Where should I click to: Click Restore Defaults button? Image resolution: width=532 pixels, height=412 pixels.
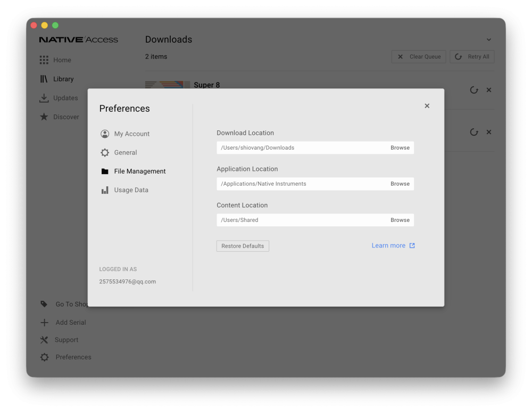coord(243,246)
